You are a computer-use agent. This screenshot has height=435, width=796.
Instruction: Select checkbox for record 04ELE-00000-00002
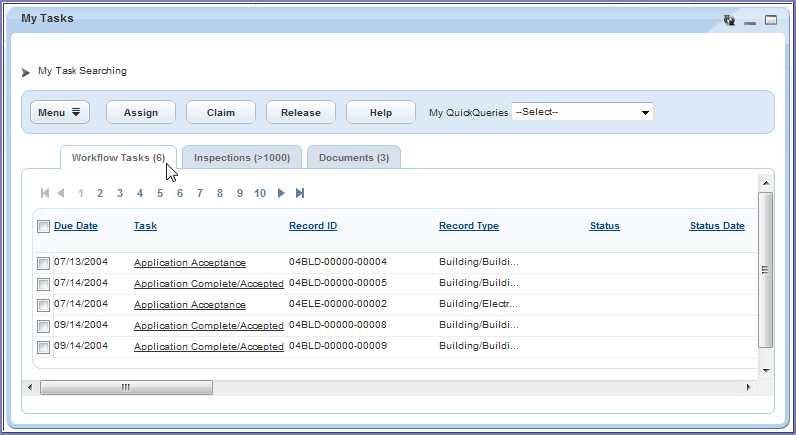(x=43, y=305)
